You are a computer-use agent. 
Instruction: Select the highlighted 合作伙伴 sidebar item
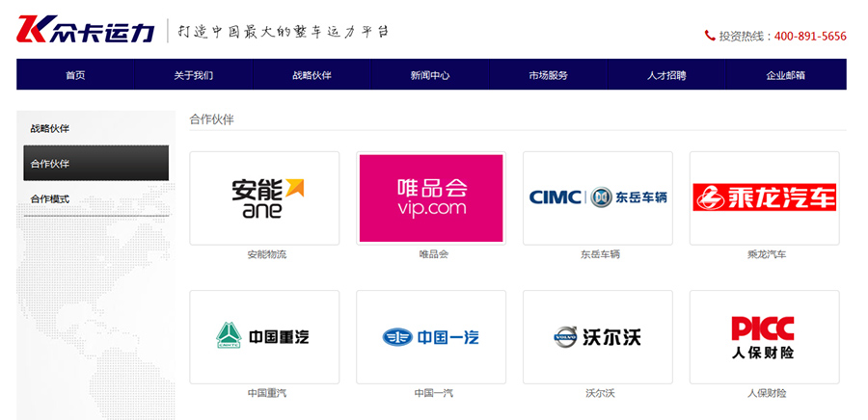(x=95, y=163)
